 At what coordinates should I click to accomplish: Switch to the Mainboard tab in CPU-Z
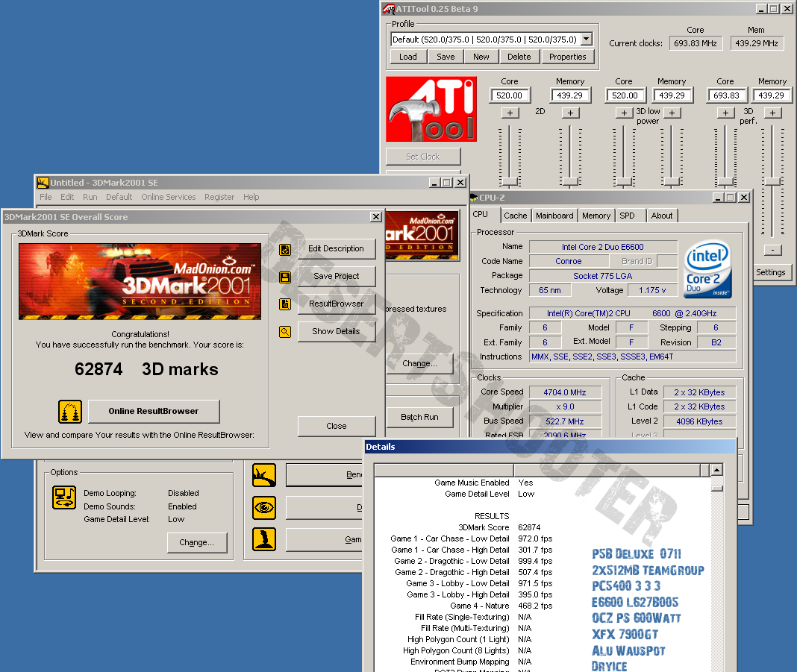click(x=554, y=216)
